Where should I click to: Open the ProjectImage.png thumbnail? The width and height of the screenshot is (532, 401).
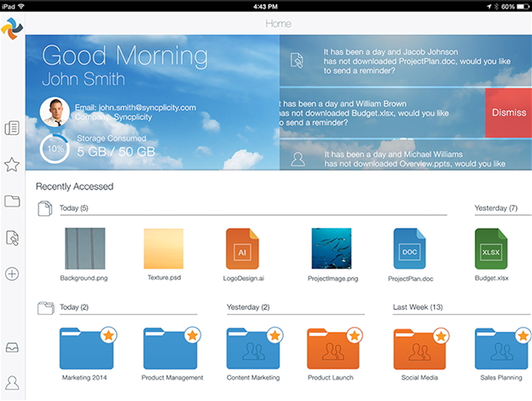[x=332, y=248]
